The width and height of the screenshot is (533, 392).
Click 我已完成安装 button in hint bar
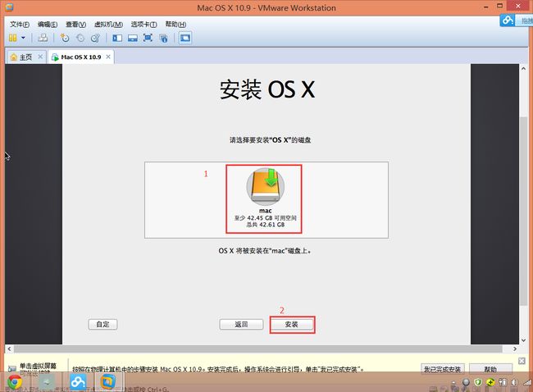[x=444, y=369]
